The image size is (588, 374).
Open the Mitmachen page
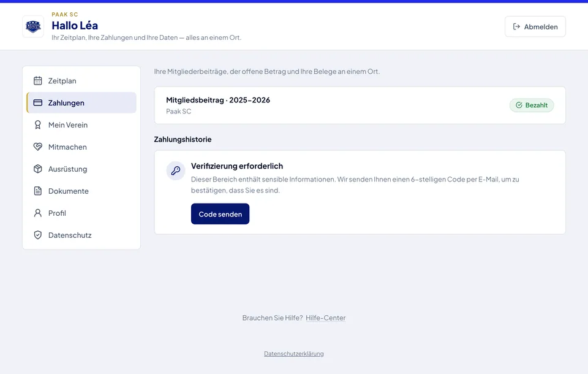click(x=81, y=147)
